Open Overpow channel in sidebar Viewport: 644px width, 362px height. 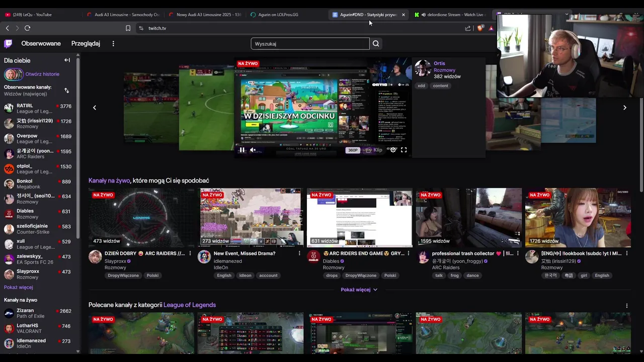38,139
